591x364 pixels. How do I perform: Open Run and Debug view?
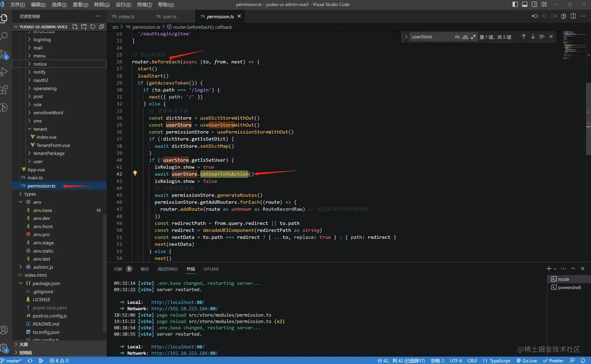click(x=4, y=72)
